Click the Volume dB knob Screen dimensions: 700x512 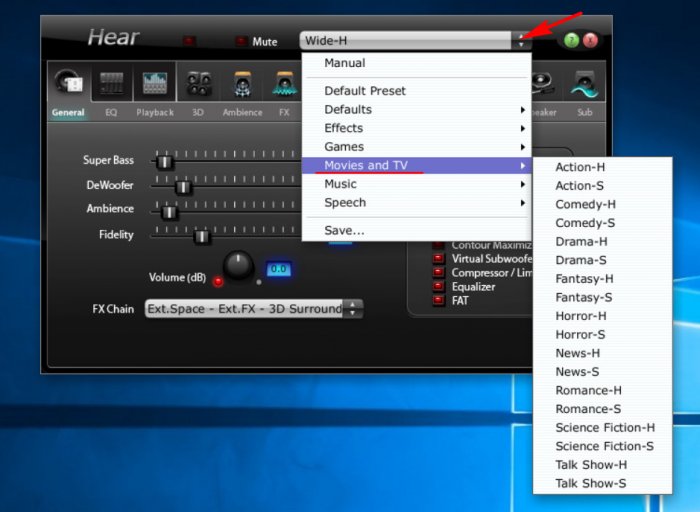coord(238,265)
